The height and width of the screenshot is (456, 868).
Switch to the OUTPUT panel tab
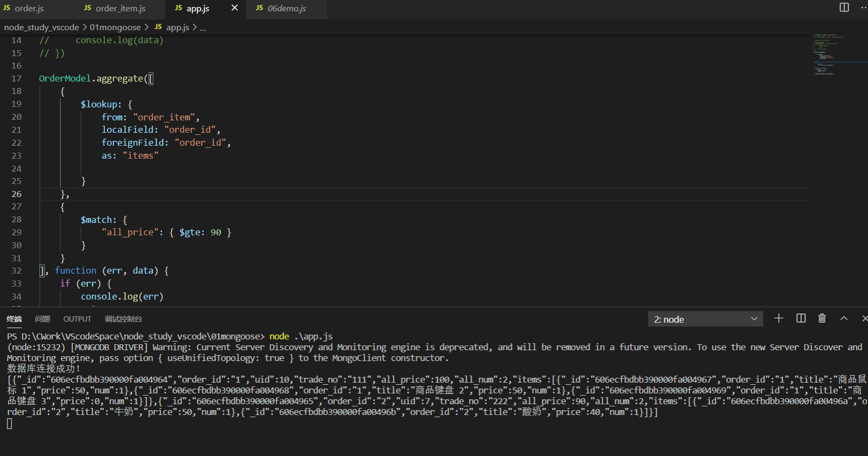tap(77, 319)
